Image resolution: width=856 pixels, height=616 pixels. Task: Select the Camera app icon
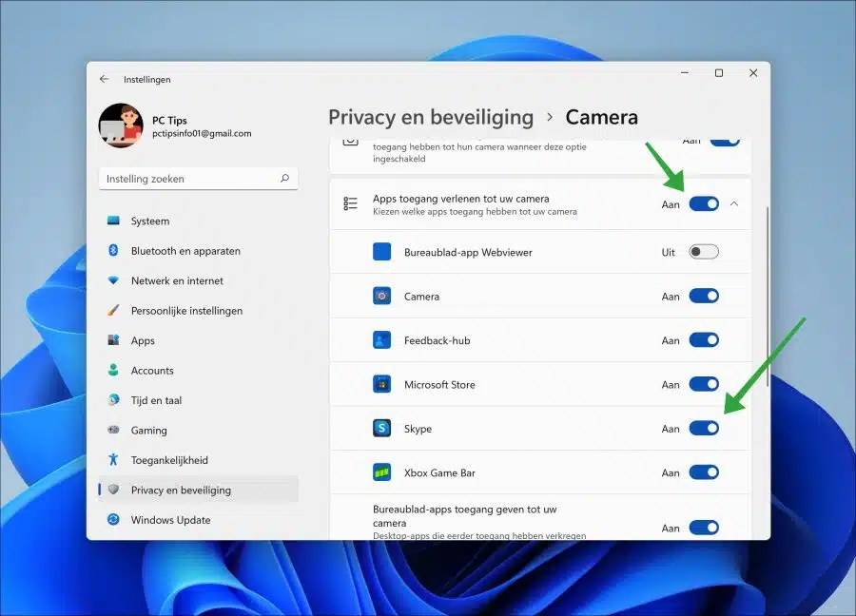(381, 297)
